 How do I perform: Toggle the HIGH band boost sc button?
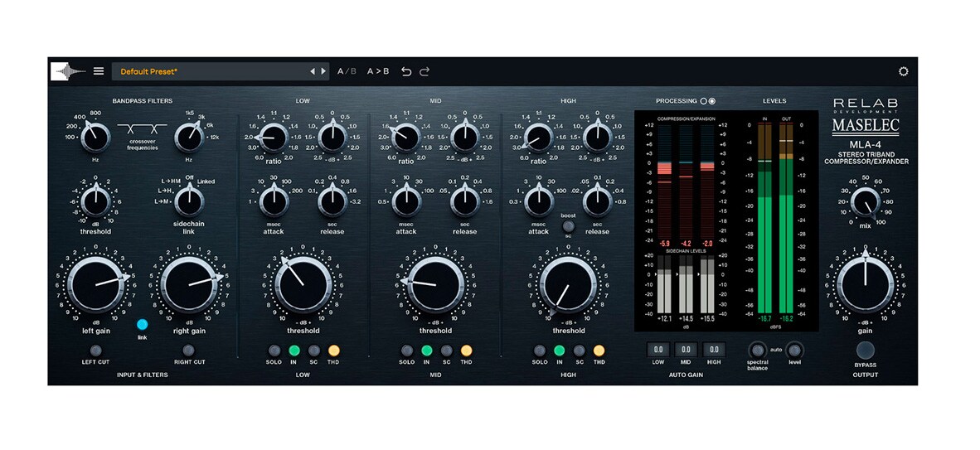pyautogui.click(x=568, y=225)
